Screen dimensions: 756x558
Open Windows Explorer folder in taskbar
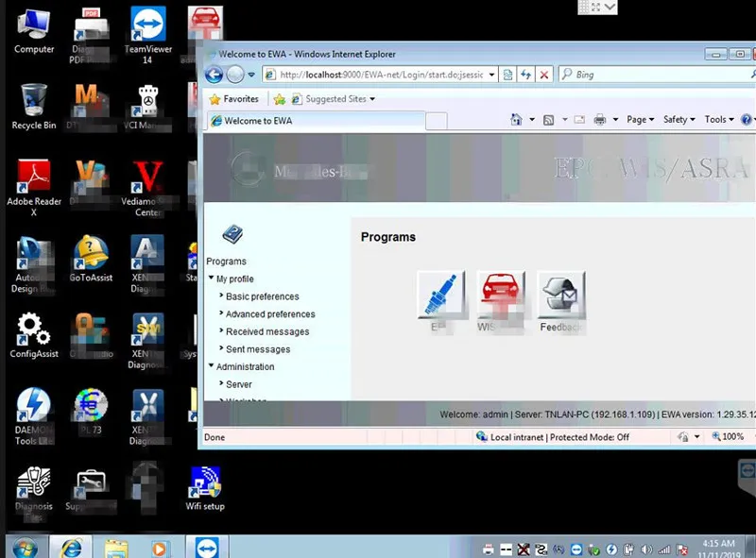click(x=116, y=549)
